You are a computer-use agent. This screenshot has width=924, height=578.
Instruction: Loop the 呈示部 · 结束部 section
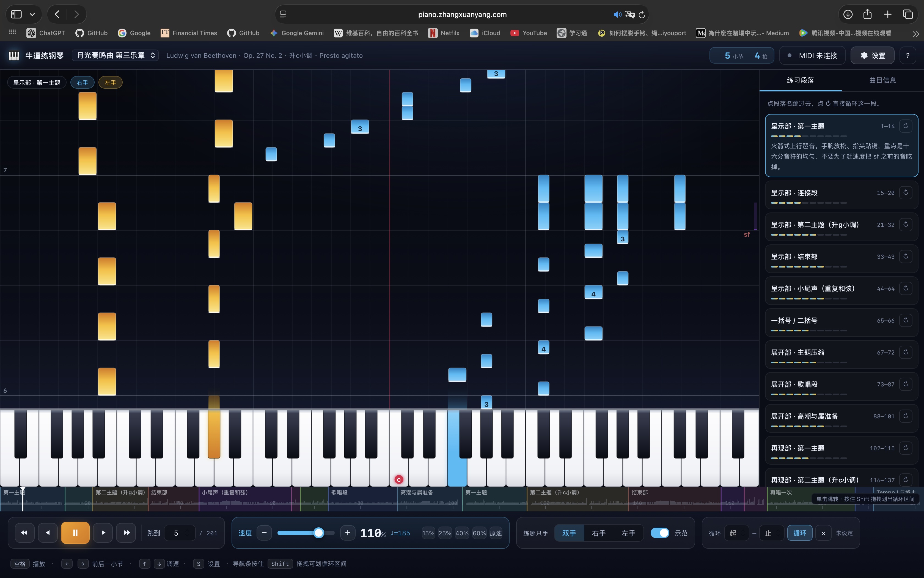coord(906,256)
